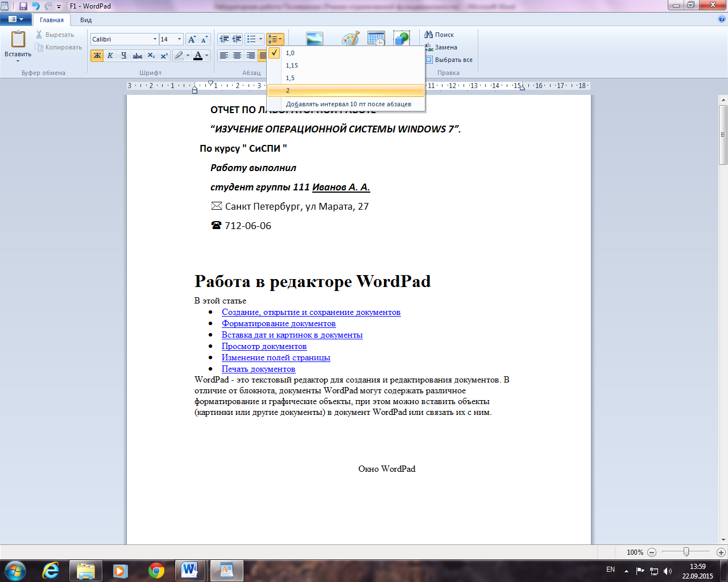Open Microsoft Word from the taskbar
Image resolution: width=728 pixels, height=582 pixels.
189,571
